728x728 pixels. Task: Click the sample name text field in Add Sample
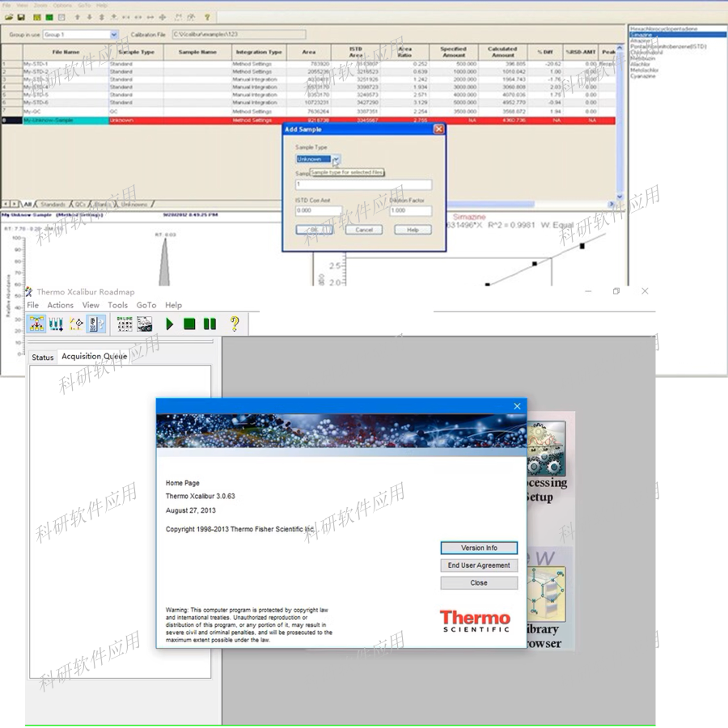[364, 184]
